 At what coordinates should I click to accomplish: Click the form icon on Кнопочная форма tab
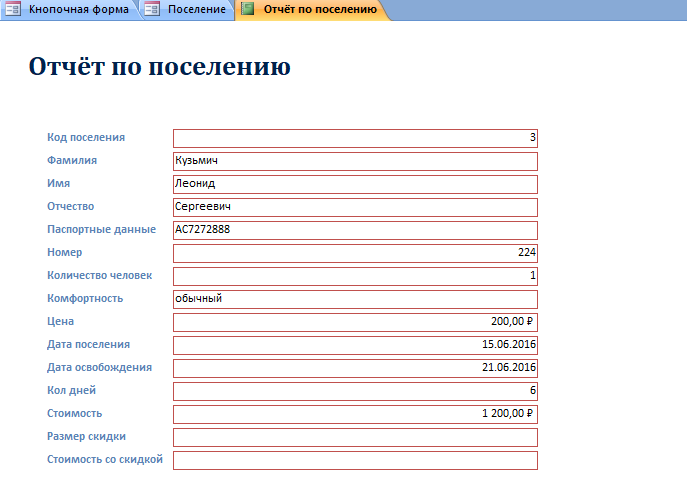[13, 9]
